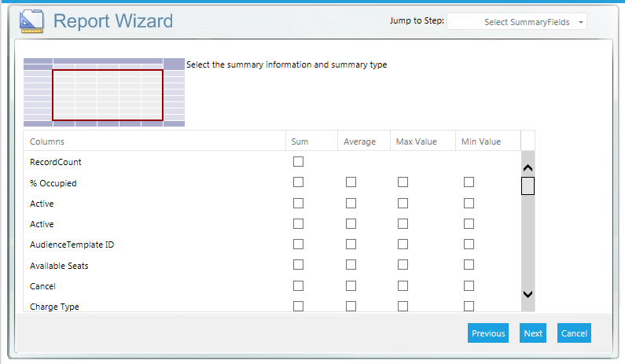
Task: Enable Average for % Occupied
Action: [351, 182]
